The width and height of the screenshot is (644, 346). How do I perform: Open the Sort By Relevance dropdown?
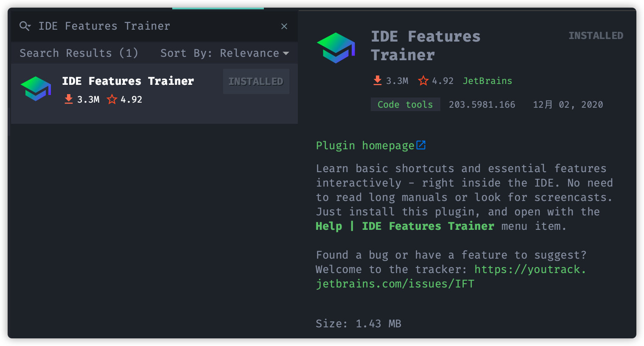(225, 53)
